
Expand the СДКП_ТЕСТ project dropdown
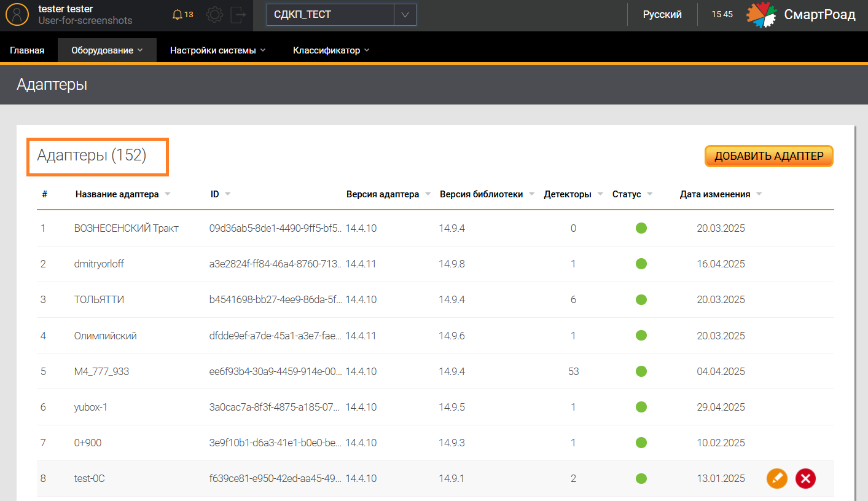point(404,15)
